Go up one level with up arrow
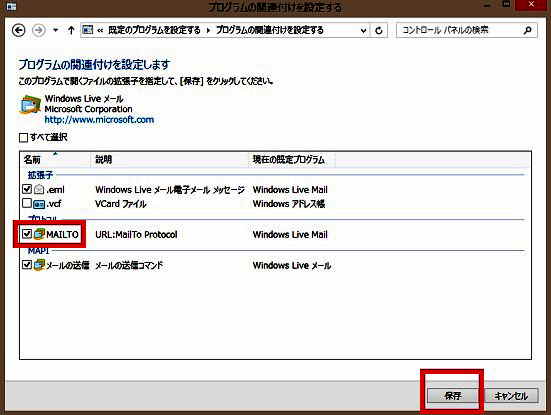The height and width of the screenshot is (415, 551). tap(71, 30)
